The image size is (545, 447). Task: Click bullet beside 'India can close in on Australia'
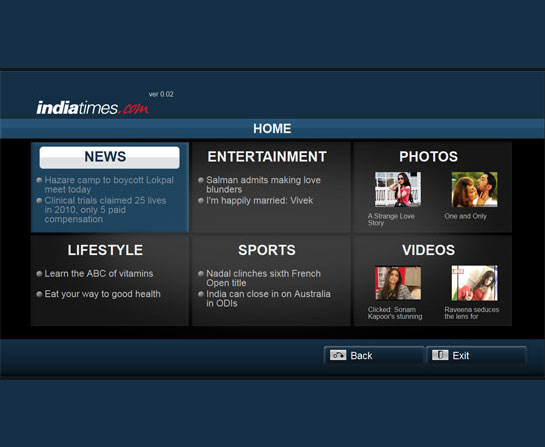click(201, 294)
